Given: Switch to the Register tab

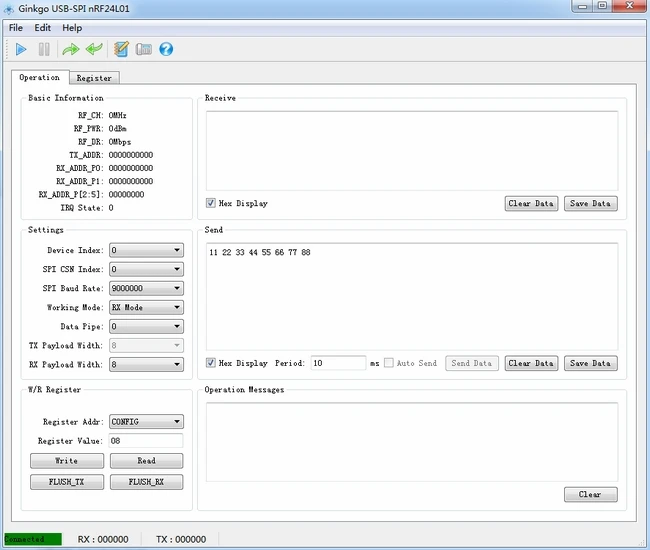Looking at the screenshot, I should point(94,78).
